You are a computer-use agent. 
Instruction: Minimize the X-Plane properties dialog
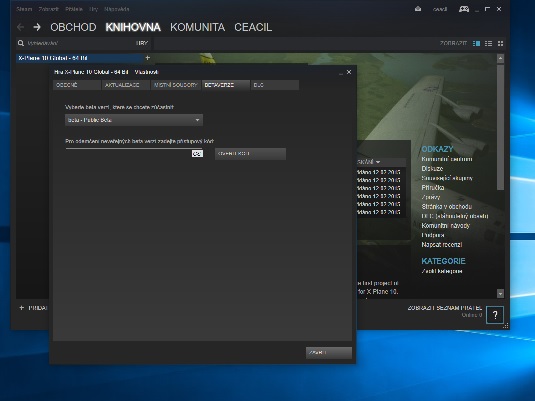tap(341, 73)
